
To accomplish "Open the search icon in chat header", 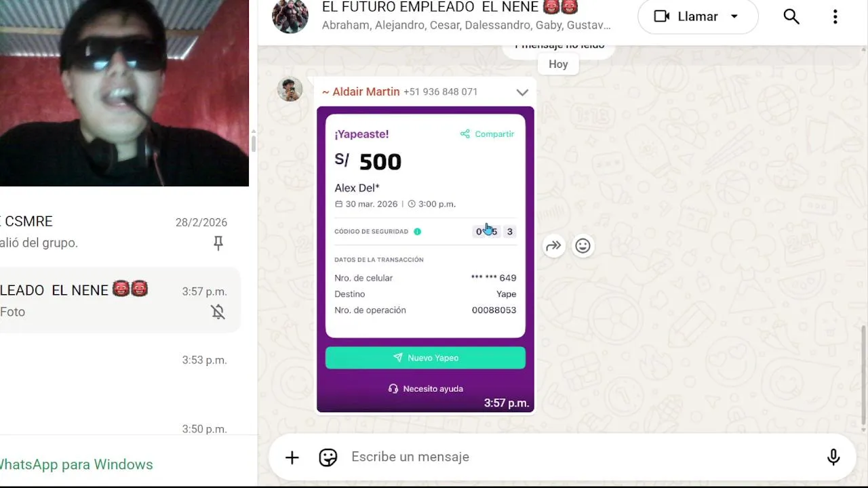I will (791, 16).
